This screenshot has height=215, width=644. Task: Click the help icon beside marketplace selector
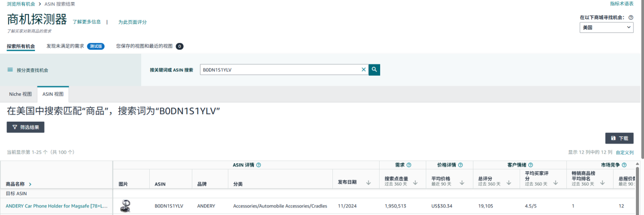pos(631,17)
